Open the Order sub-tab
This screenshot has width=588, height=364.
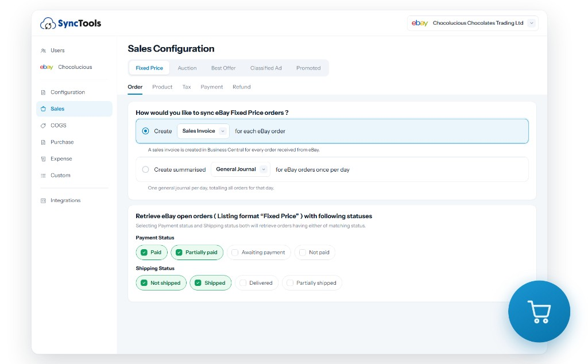[x=135, y=87]
